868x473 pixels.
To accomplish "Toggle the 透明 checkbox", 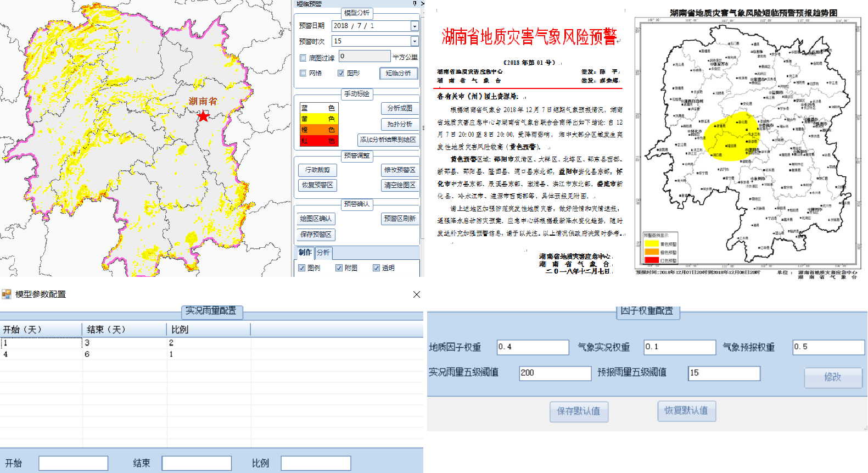I will [376, 268].
